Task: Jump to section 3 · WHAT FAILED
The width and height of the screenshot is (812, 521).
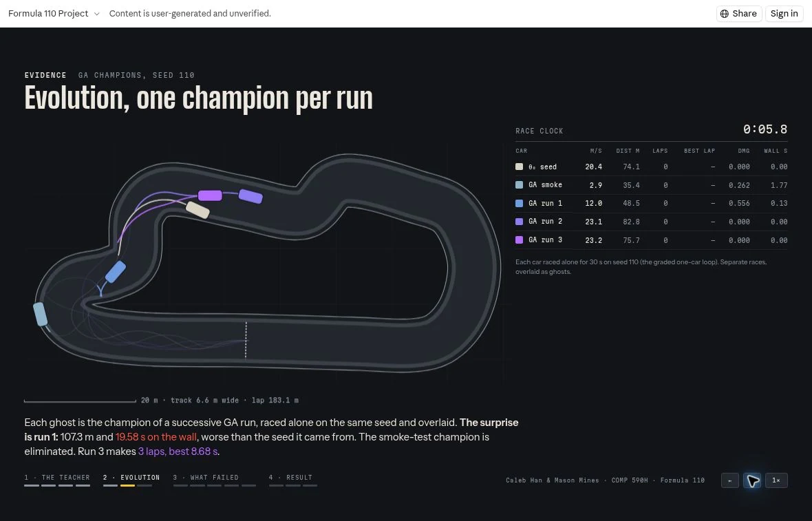Action: (x=206, y=478)
